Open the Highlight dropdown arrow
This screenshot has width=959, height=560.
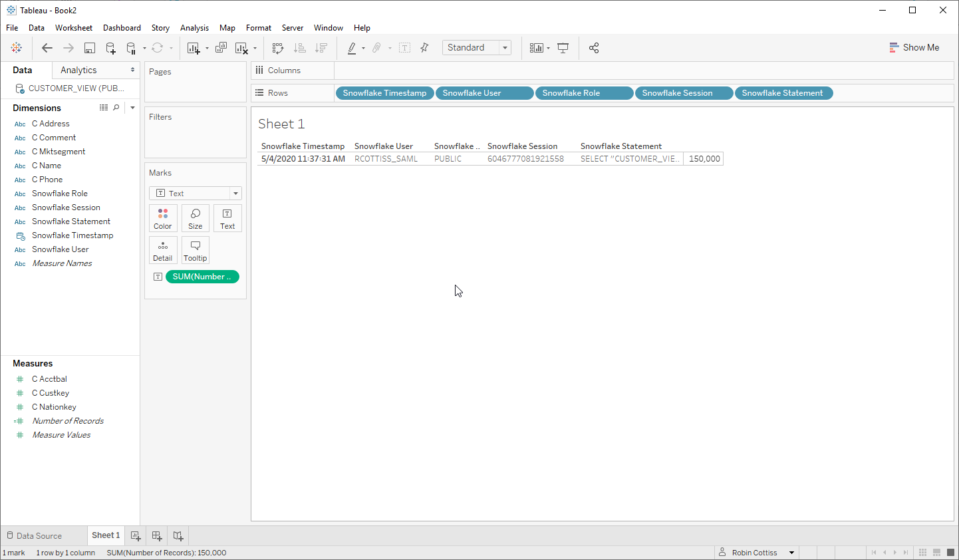coord(363,48)
